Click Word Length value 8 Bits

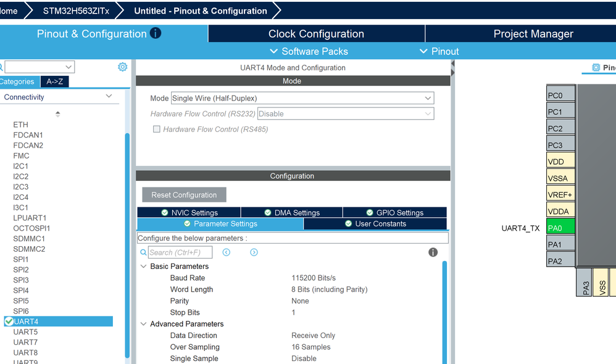[x=329, y=289]
